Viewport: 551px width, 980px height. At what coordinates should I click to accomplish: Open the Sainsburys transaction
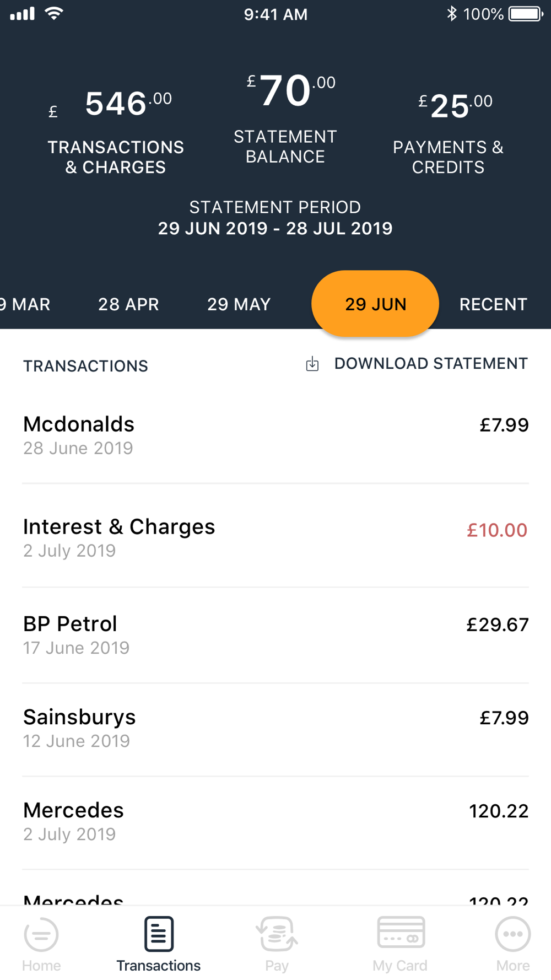tap(275, 729)
